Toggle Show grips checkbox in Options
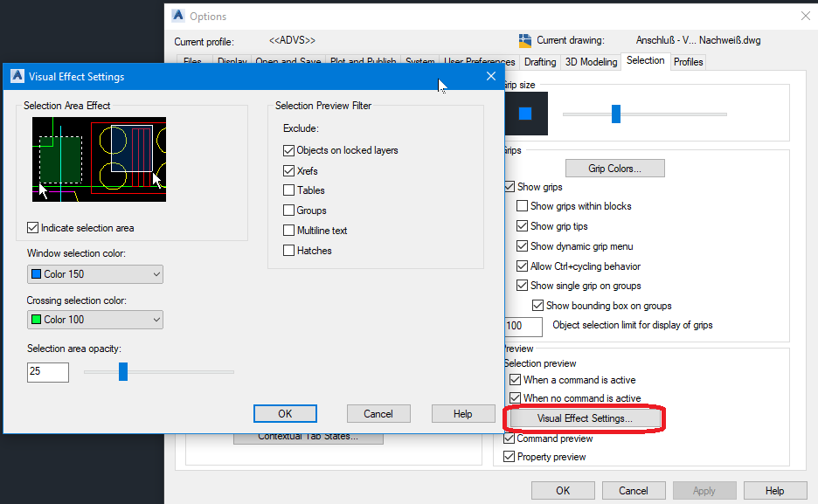 [510, 187]
